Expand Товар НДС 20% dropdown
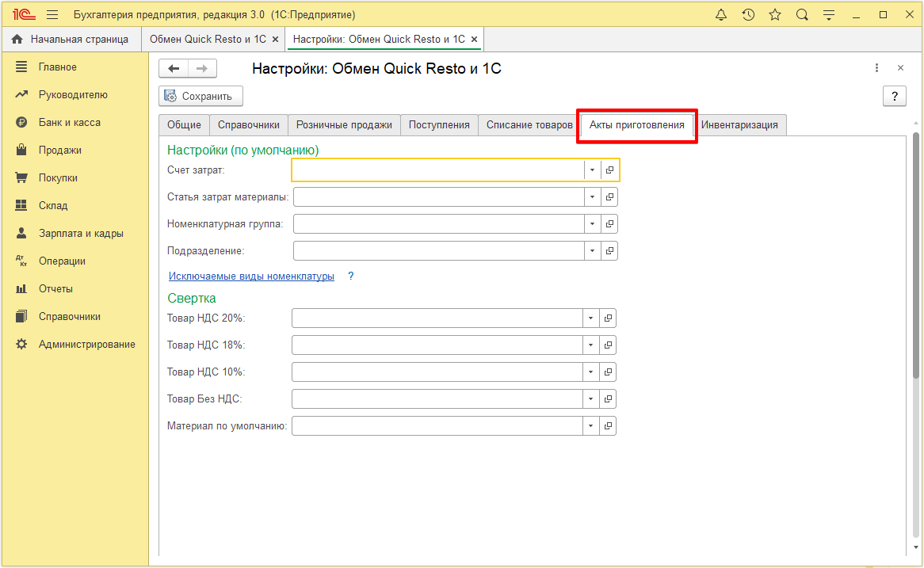This screenshot has width=924, height=568. tap(591, 318)
